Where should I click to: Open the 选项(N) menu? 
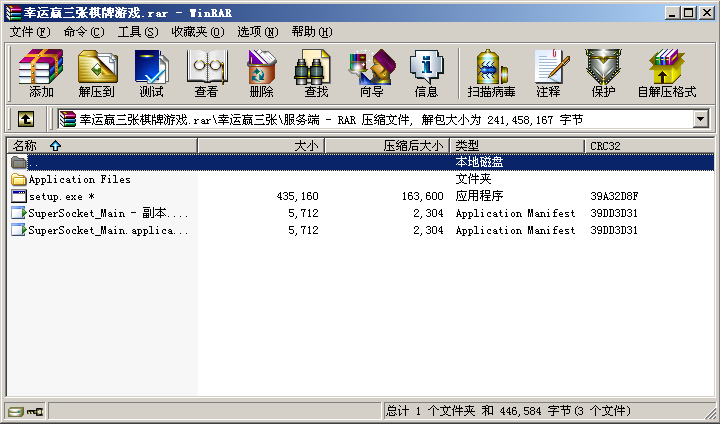tap(258, 32)
